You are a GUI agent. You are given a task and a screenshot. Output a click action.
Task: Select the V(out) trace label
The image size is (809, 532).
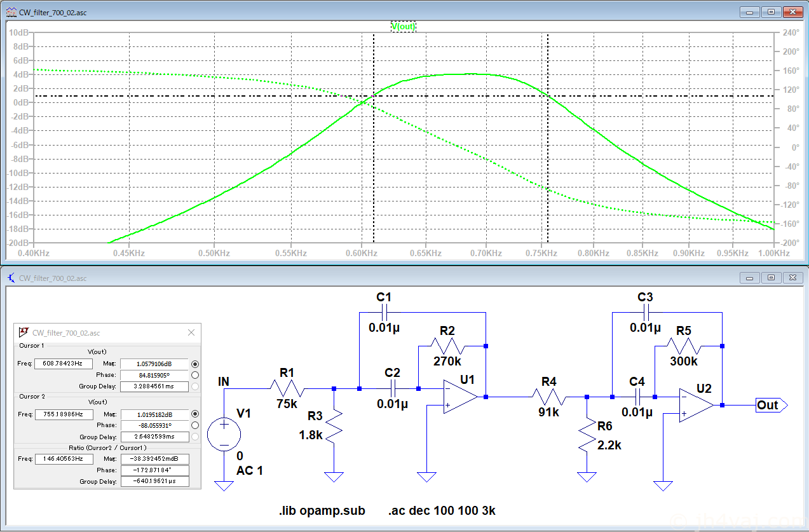coord(403,26)
